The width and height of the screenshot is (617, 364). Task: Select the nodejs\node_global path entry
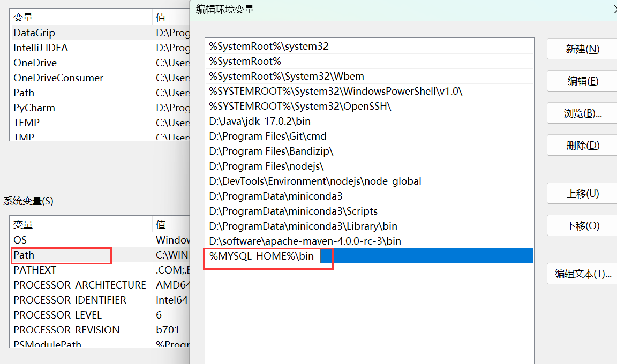[369, 181]
